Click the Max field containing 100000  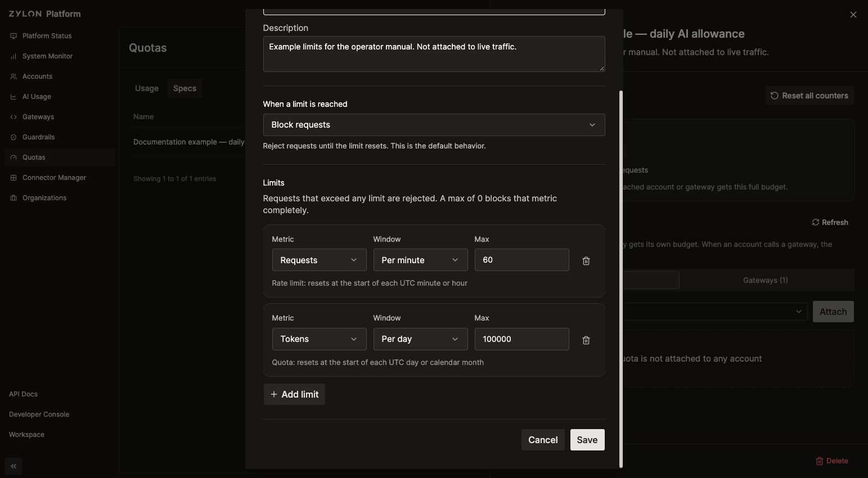(521, 339)
